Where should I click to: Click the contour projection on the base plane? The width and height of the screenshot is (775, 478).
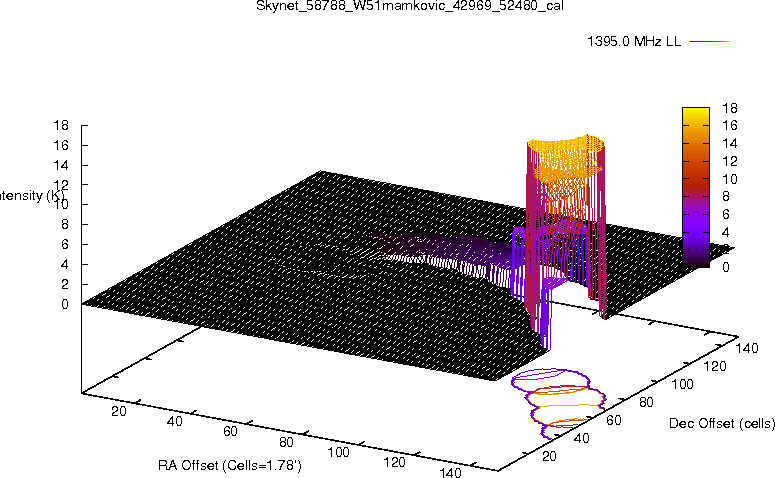559,403
